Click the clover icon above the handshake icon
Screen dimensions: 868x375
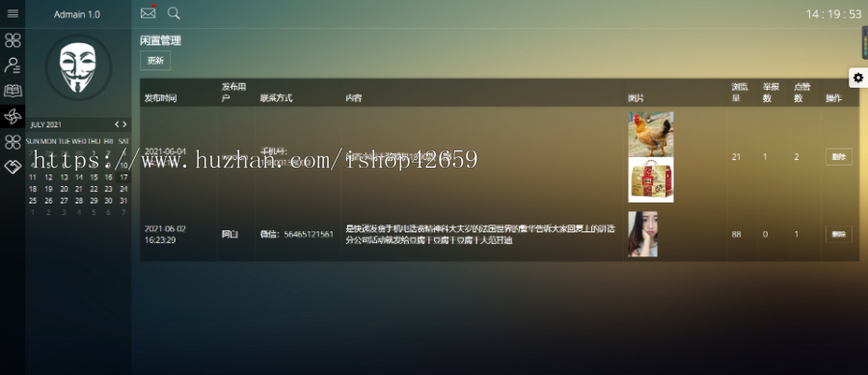13,142
